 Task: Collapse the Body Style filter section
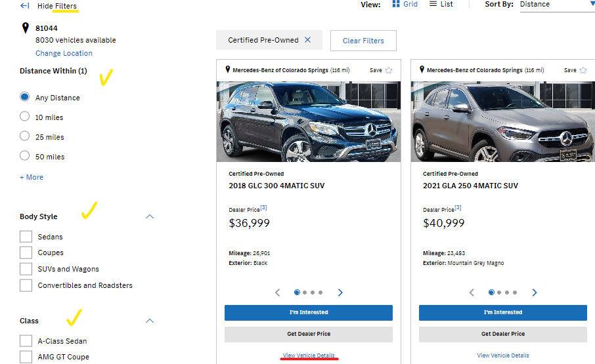click(x=150, y=216)
